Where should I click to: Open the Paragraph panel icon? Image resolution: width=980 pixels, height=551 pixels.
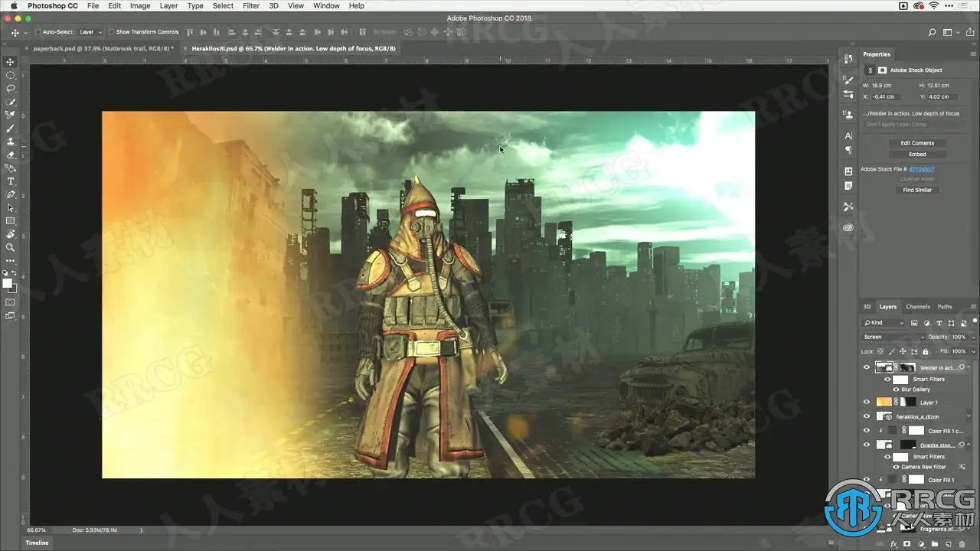[848, 150]
